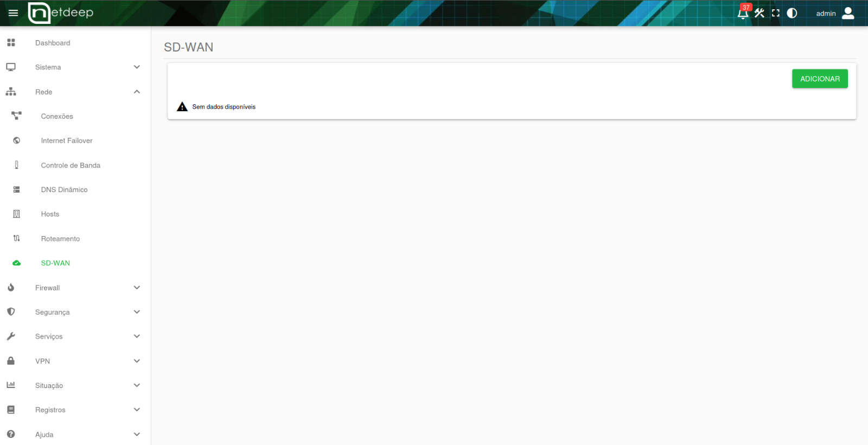Open the notifications bell icon
This screenshot has height=445, width=868.
click(x=743, y=13)
